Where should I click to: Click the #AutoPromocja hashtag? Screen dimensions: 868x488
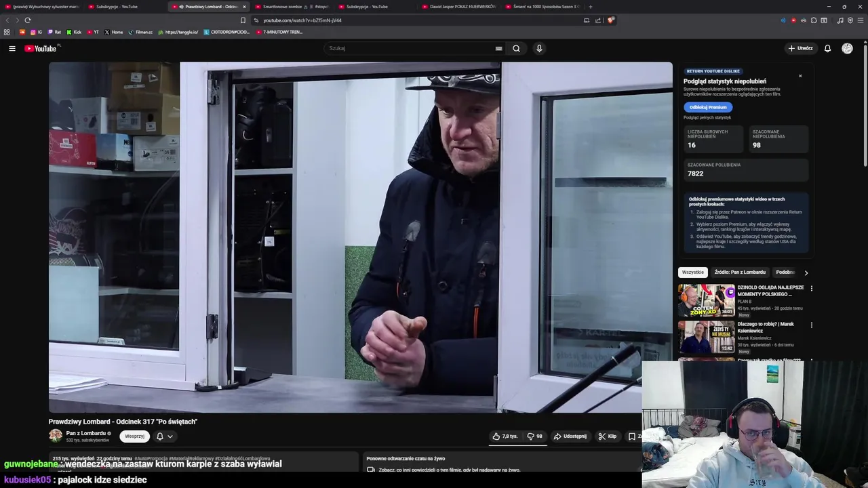pos(150,459)
